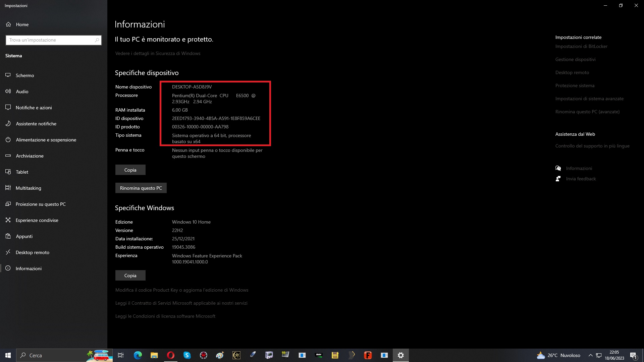Click the Esperienze condivise icon
The width and height of the screenshot is (644, 362).
click(8, 220)
